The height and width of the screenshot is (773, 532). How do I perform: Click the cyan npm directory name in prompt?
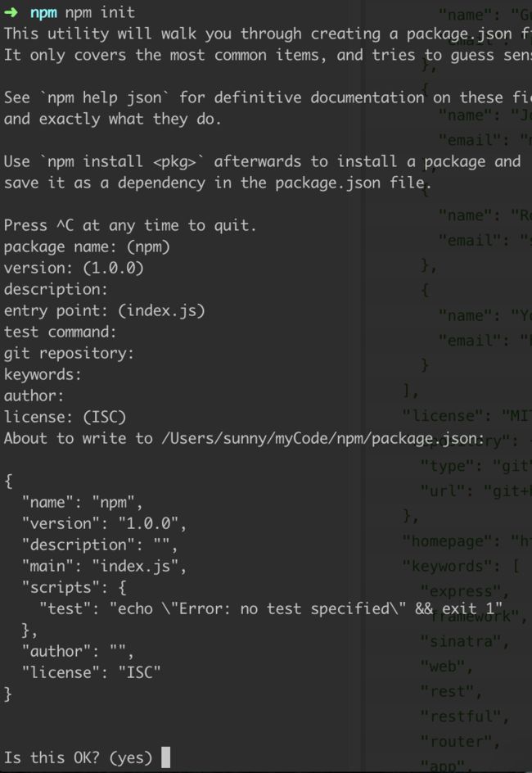click(x=43, y=13)
